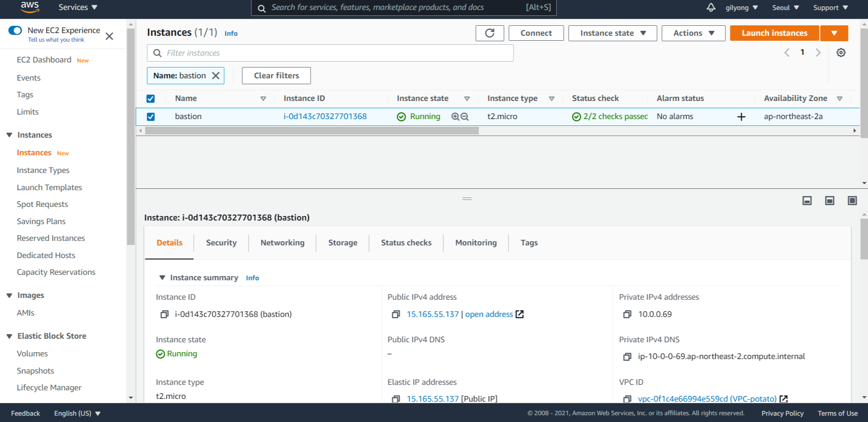Open the i-0d143c70327701368 instance link
Viewport: 868px width, 422px height.
(325, 117)
